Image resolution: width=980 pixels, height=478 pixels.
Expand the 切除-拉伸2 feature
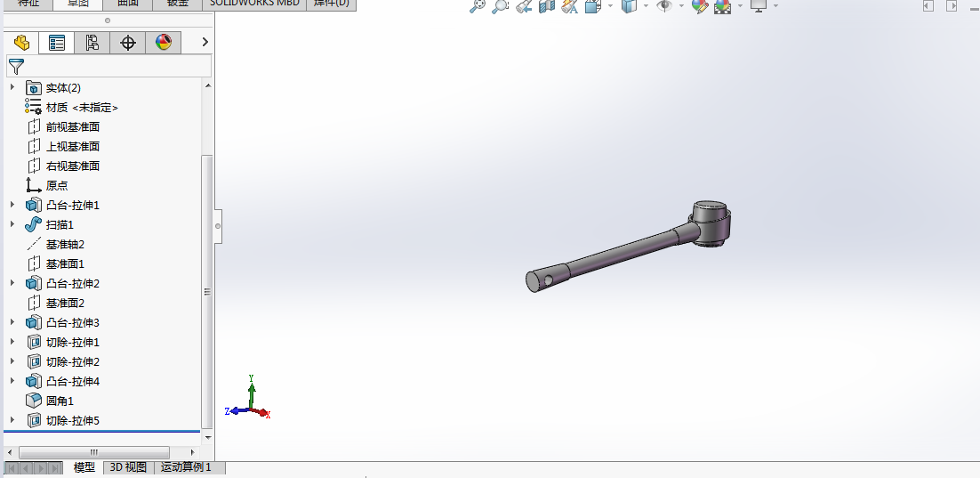(12, 361)
